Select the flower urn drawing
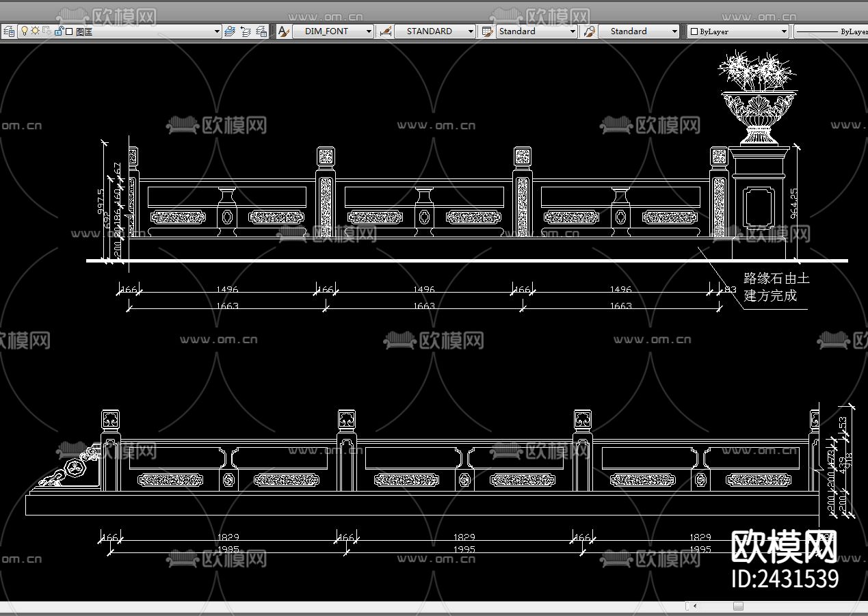 coord(757,97)
